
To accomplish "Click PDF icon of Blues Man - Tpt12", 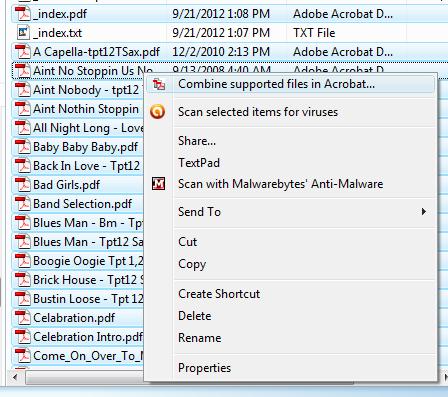I will (23, 242).
